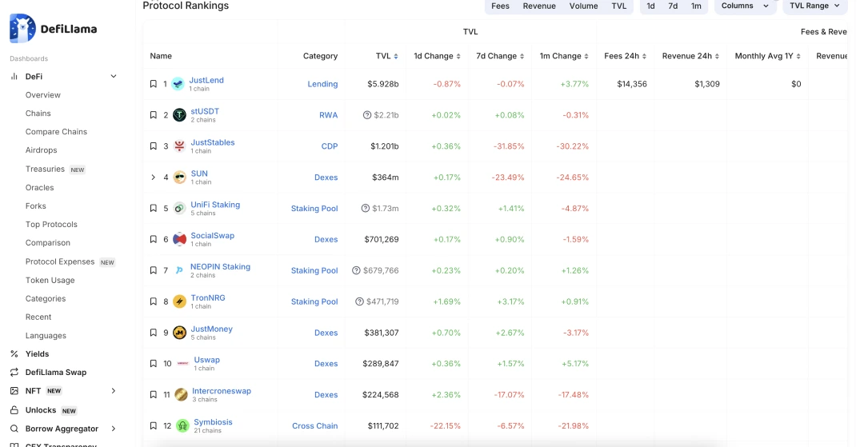Click the Borrow Aggregator search icon
The width and height of the screenshot is (868, 447).
[14, 429]
